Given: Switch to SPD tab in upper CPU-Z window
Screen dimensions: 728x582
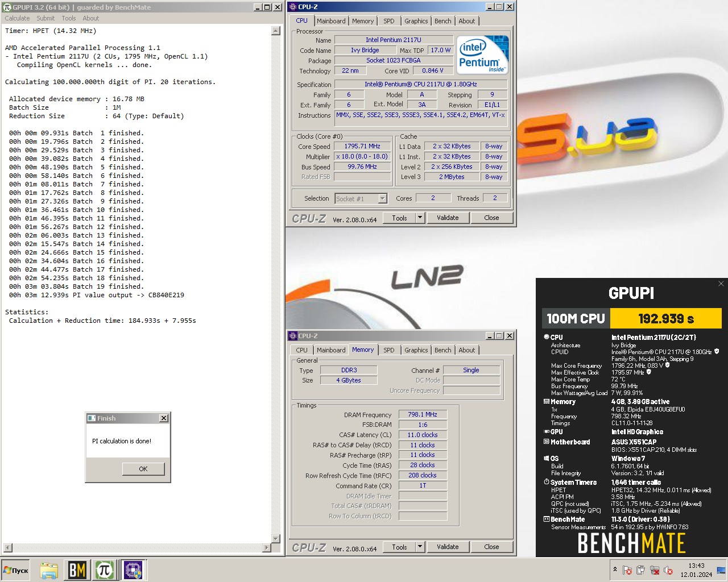Looking at the screenshot, I should pyautogui.click(x=389, y=21).
